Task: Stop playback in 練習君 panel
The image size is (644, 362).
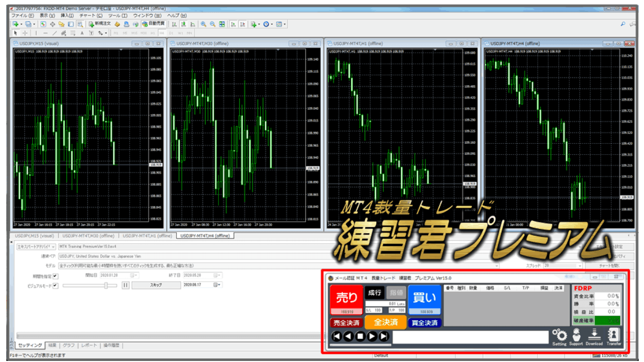Action: point(360,336)
